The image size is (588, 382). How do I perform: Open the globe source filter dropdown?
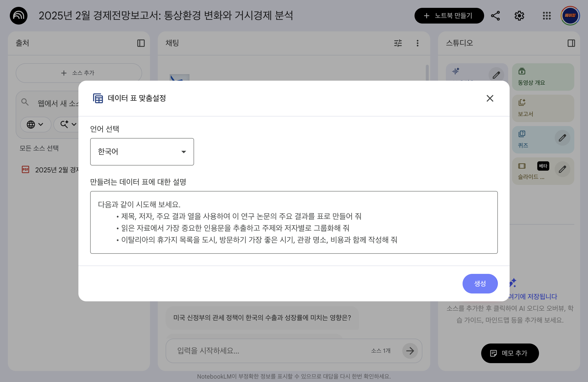[35, 124]
